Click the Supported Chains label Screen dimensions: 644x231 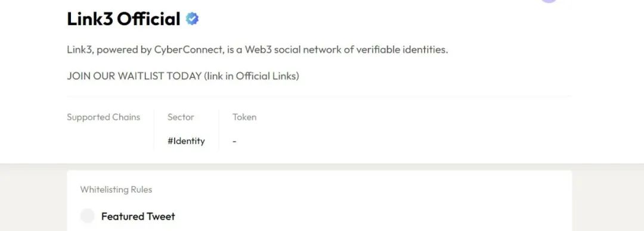coord(104,117)
